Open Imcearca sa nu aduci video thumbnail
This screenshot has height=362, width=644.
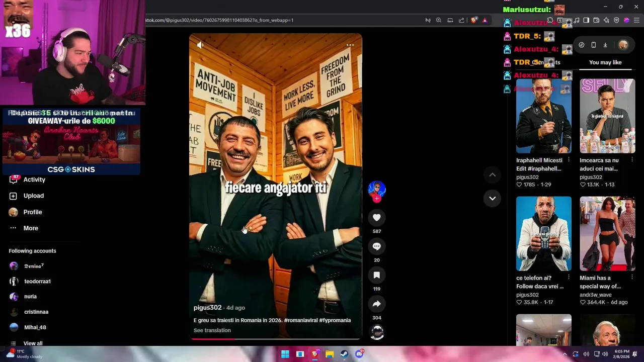pyautogui.click(x=607, y=116)
